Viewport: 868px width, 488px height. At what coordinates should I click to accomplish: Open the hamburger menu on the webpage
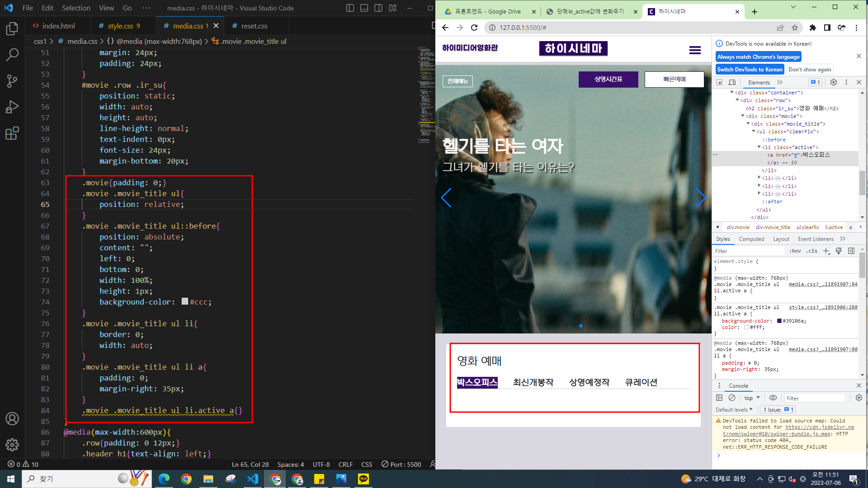click(695, 50)
